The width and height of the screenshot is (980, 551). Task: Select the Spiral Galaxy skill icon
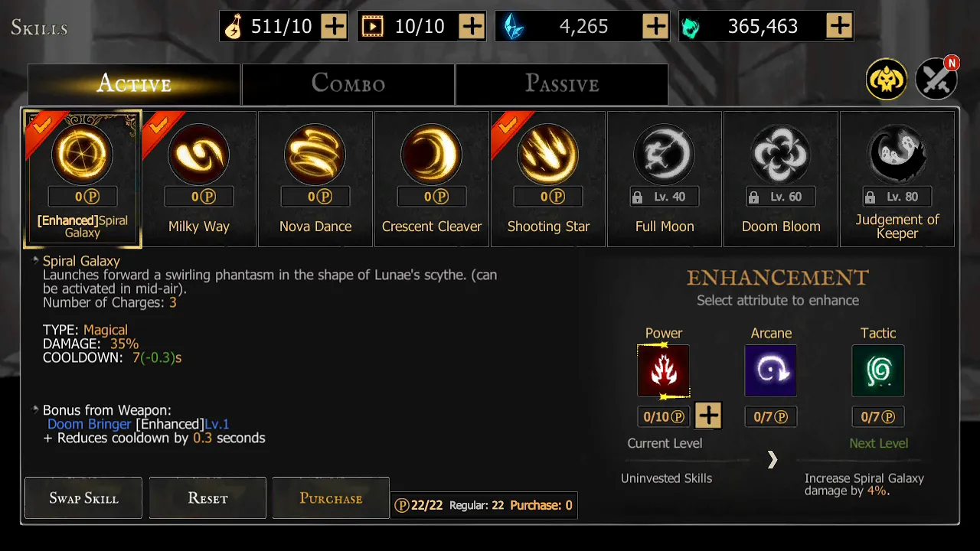pyautogui.click(x=83, y=155)
